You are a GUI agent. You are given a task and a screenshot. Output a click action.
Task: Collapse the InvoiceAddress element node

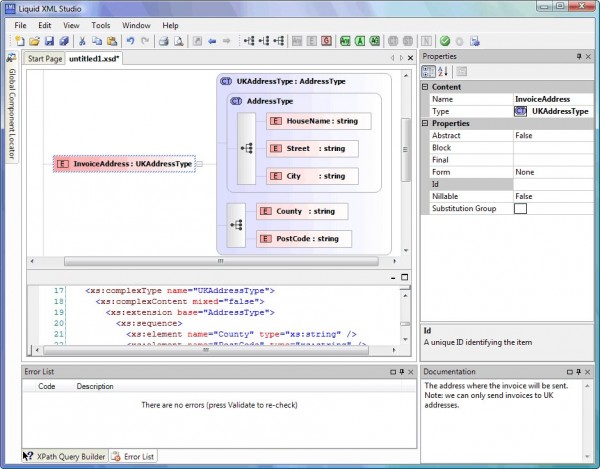point(199,163)
